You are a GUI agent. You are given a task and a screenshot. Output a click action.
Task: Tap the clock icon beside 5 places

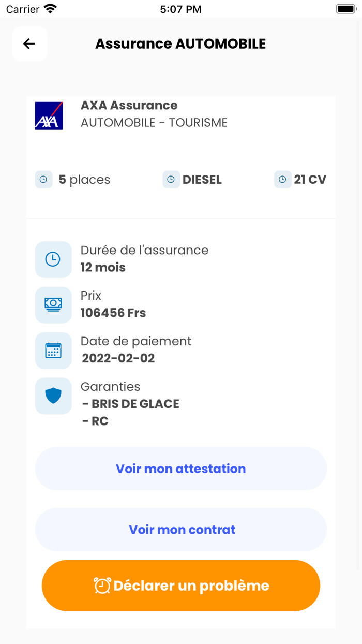tap(43, 180)
